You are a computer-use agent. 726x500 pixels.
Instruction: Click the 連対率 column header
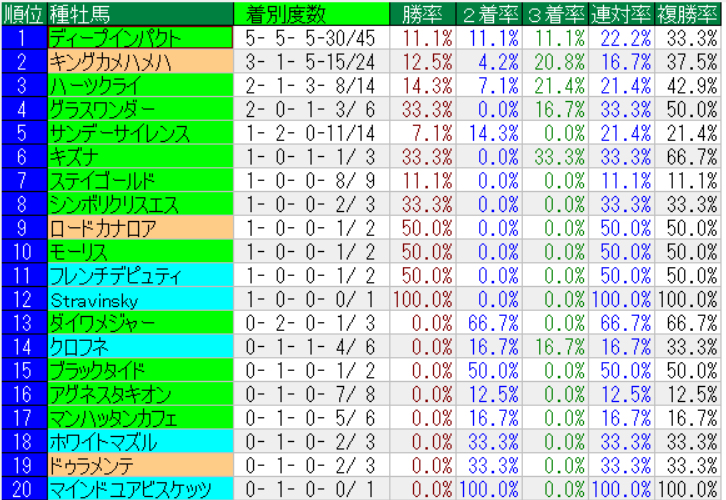621,14
